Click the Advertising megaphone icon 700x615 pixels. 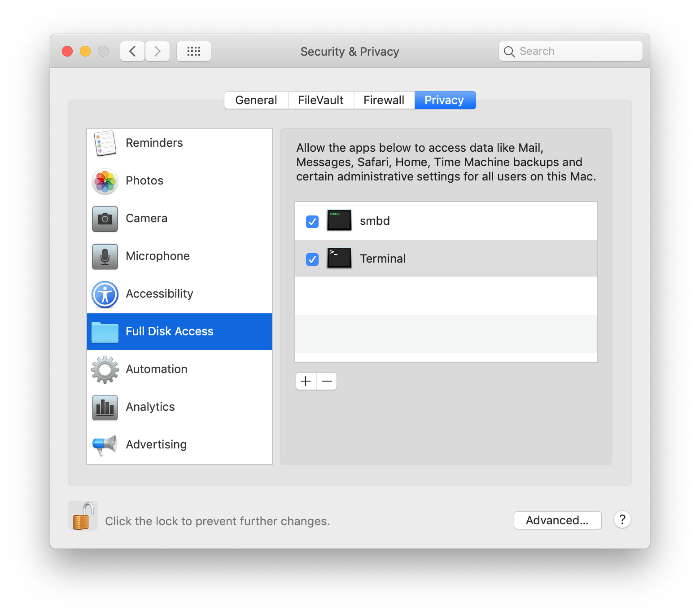[104, 445]
